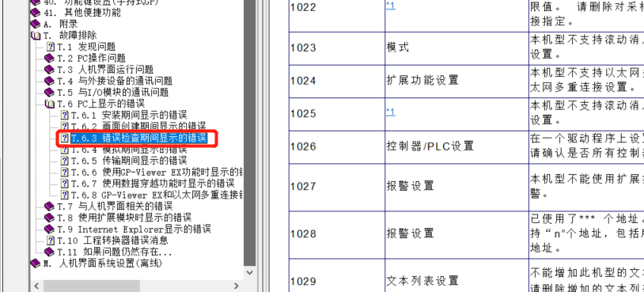
Task: Click error number cell 1027
Action: [x=337, y=188]
